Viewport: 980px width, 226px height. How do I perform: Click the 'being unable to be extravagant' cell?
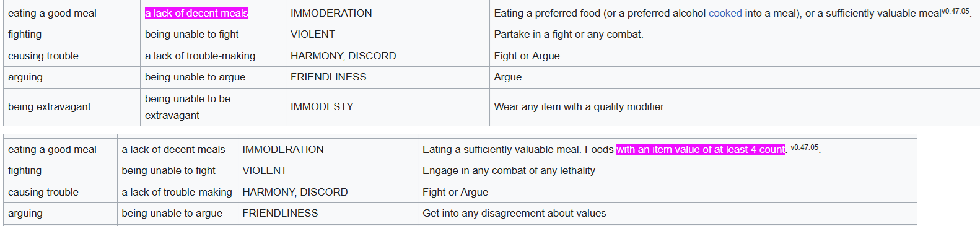[188, 106]
